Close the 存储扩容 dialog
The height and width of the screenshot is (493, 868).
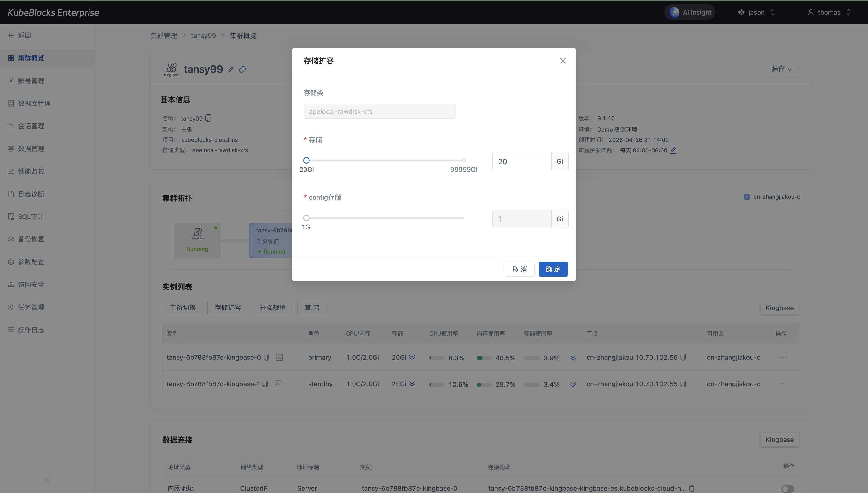point(563,61)
